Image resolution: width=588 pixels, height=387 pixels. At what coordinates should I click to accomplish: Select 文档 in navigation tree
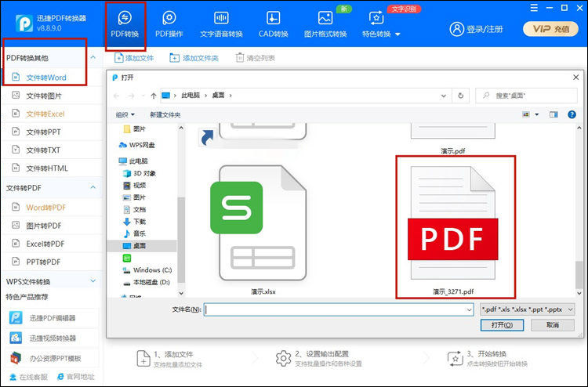[134, 209]
